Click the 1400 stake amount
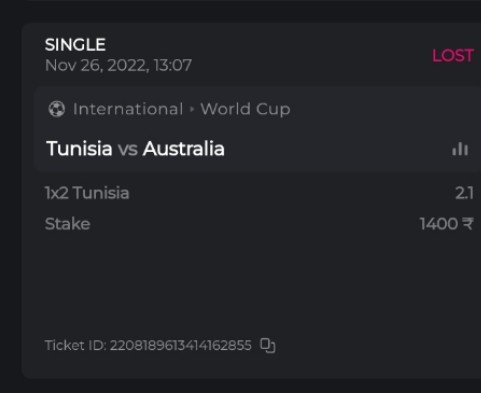Viewport: 481px width, 393px height. pos(439,224)
